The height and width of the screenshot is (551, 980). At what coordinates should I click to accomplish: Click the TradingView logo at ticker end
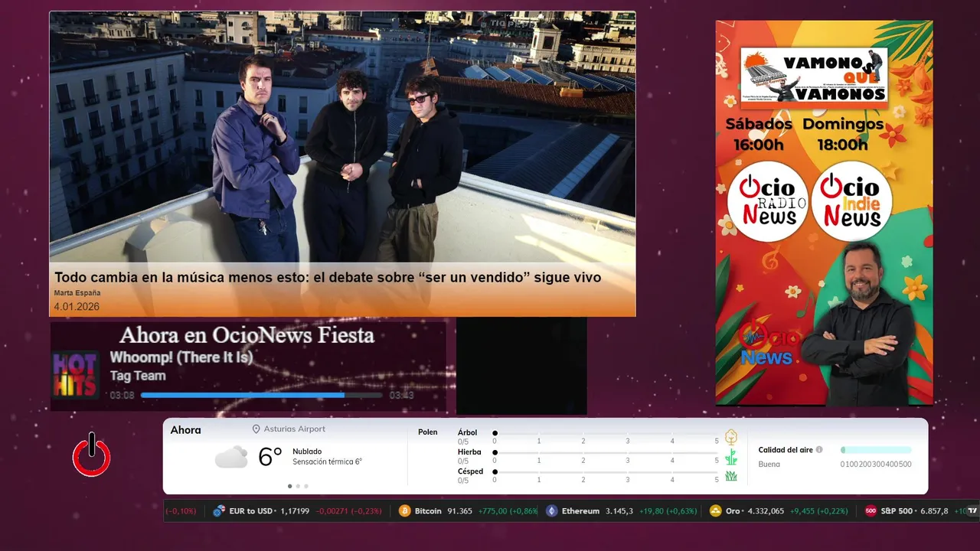coord(972,510)
